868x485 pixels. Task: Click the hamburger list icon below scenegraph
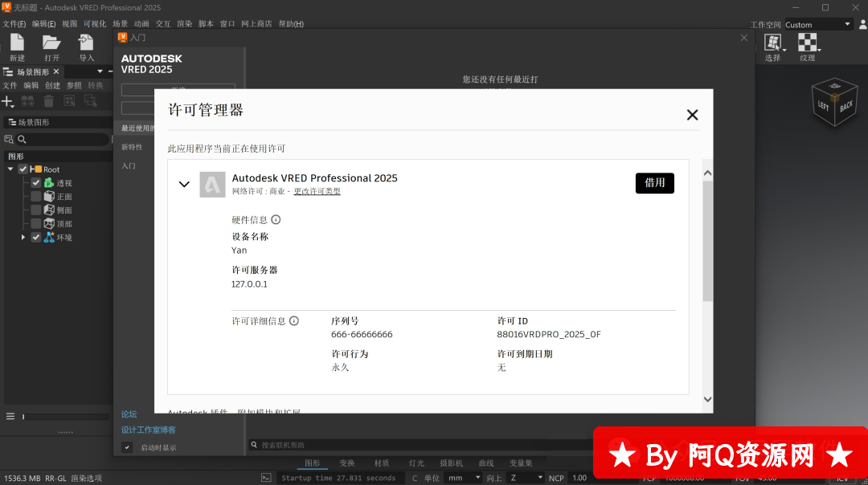10,416
